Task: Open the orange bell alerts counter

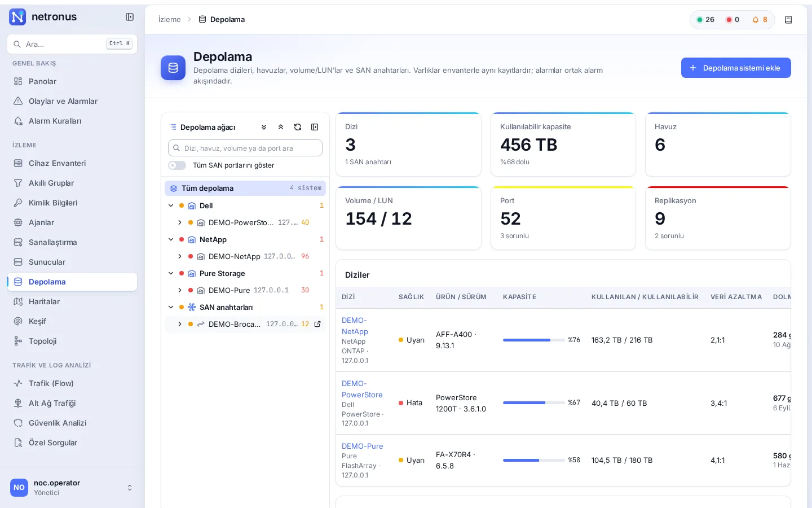Action: coord(760,20)
